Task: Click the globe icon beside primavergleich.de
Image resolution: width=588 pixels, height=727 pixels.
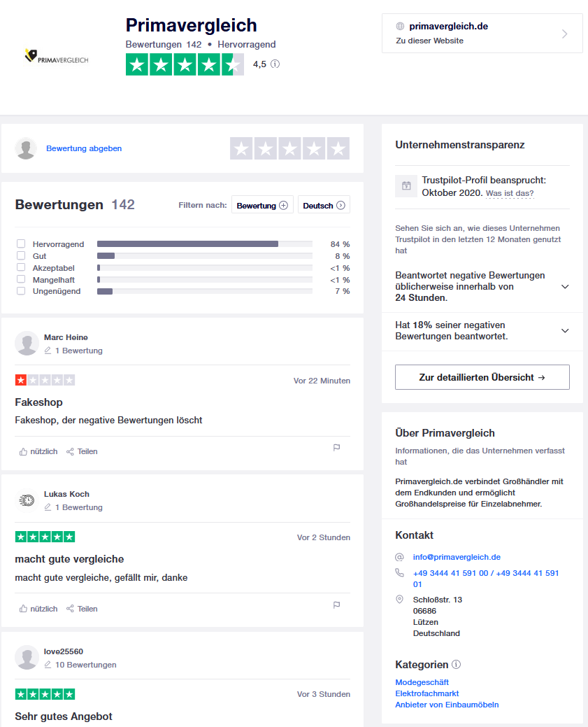Action: pyautogui.click(x=400, y=27)
